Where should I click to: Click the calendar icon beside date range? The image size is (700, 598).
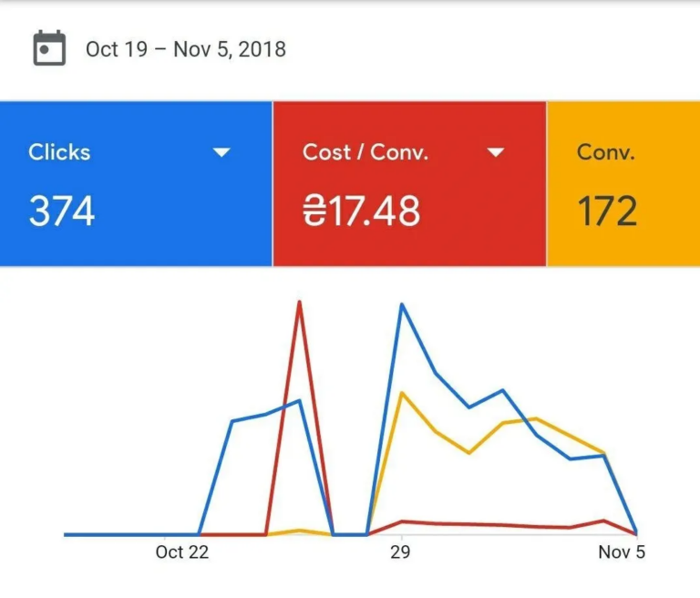(49, 48)
